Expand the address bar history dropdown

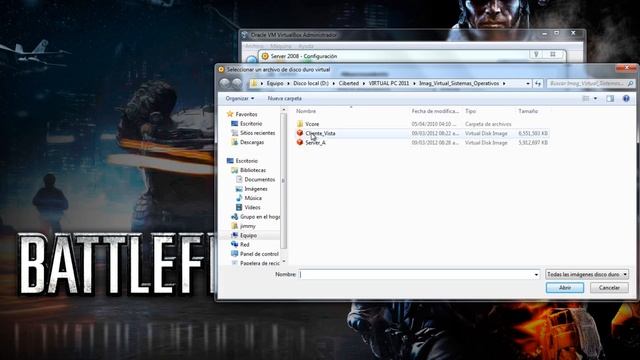tap(528, 83)
